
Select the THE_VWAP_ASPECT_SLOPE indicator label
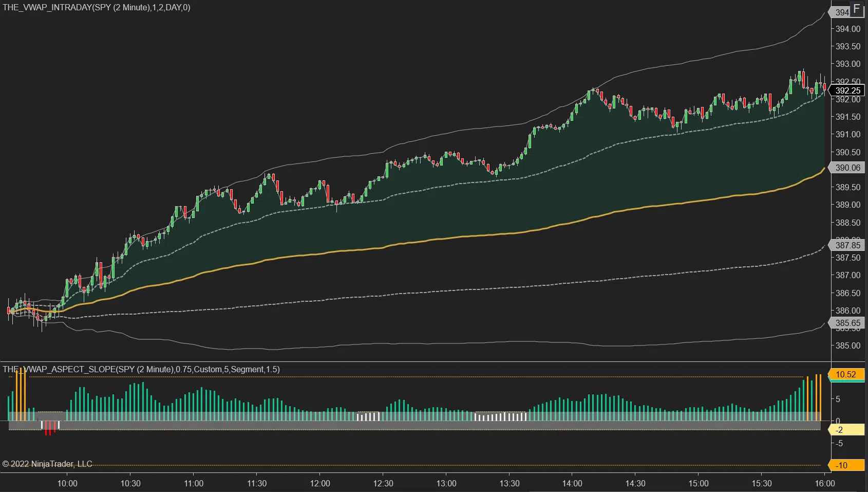(x=141, y=369)
